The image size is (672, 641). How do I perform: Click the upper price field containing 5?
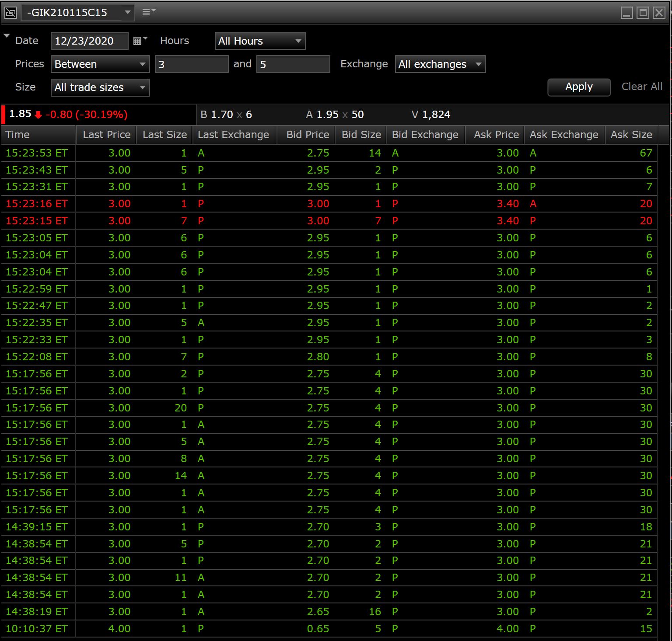[x=293, y=64]
